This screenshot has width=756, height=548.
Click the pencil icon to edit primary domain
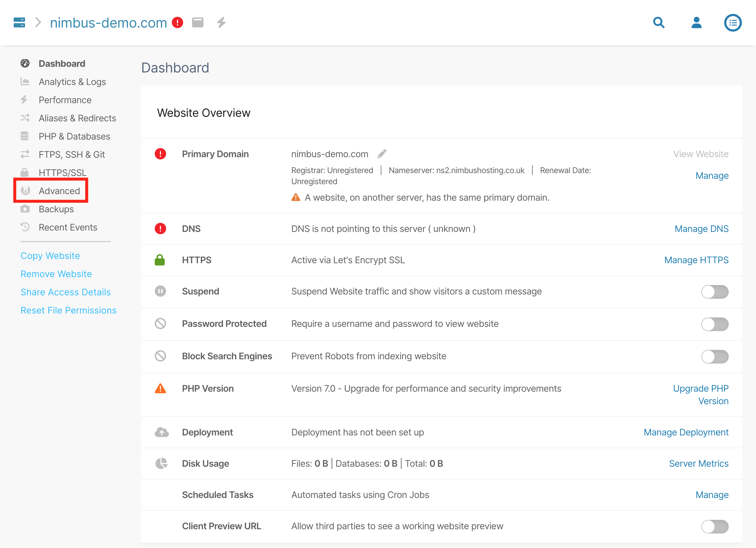tap(382, 154)
